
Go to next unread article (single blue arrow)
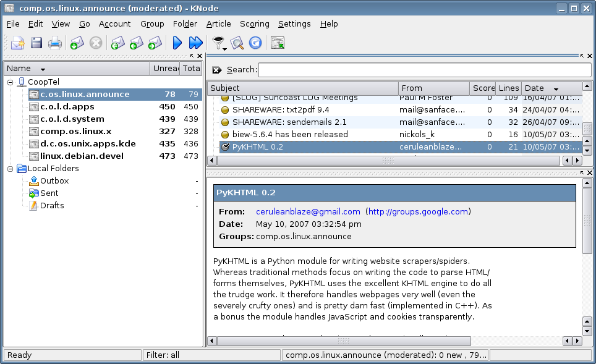click(x=177, y=43)
